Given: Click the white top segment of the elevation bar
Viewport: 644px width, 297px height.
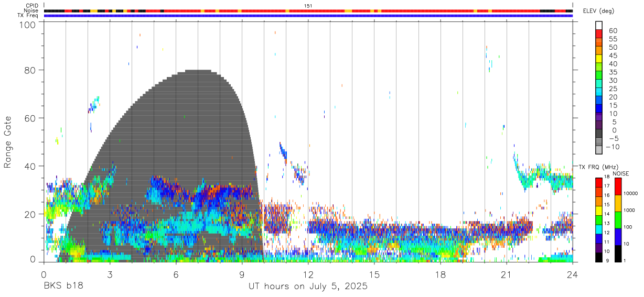Looking at the screenshot, I should pyautogui.click(x=599, y=25).
